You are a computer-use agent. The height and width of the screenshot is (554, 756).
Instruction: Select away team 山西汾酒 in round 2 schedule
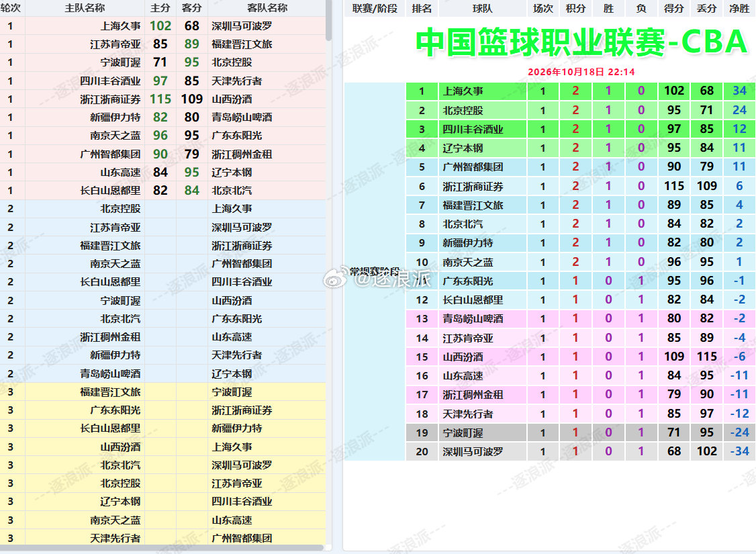pos(232,301)
